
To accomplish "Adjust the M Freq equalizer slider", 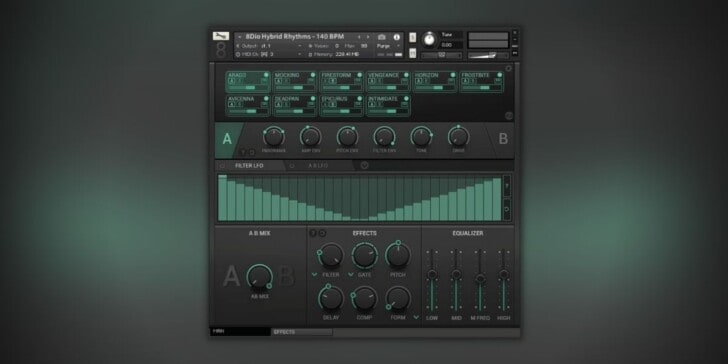I will point(480,279).
